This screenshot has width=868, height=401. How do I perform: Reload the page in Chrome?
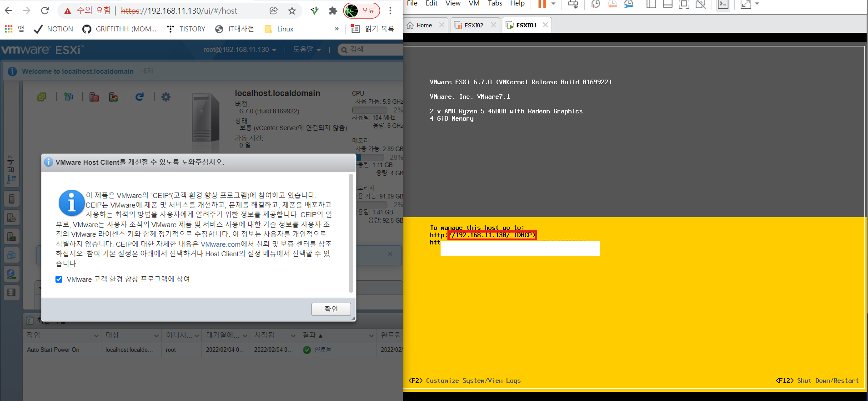coord(45,10)
